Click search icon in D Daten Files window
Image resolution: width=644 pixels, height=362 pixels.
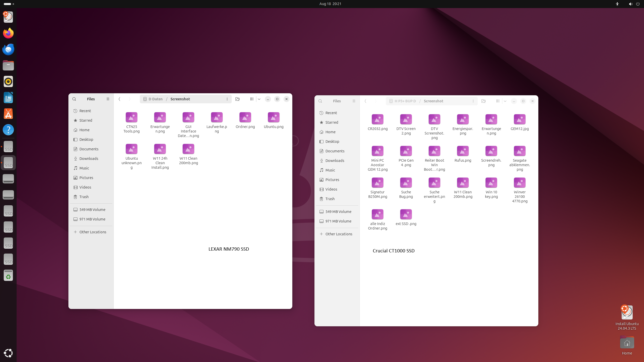pyautogui.click(x=74, y=99)
